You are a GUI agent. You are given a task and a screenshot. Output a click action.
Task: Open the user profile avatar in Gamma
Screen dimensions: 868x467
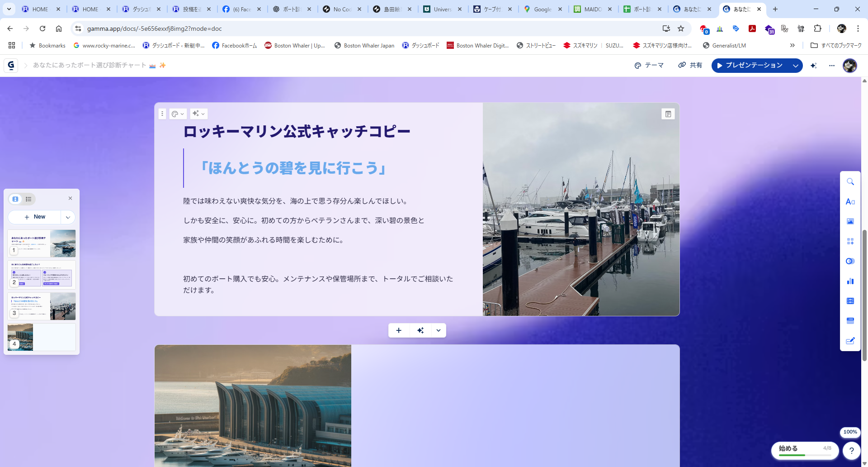850,66
